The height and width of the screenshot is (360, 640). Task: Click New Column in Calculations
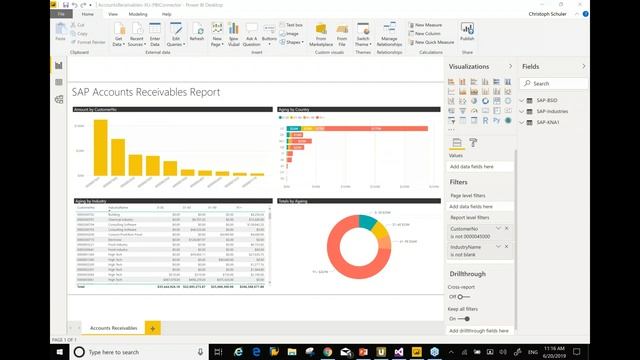(x=424, y=33)
